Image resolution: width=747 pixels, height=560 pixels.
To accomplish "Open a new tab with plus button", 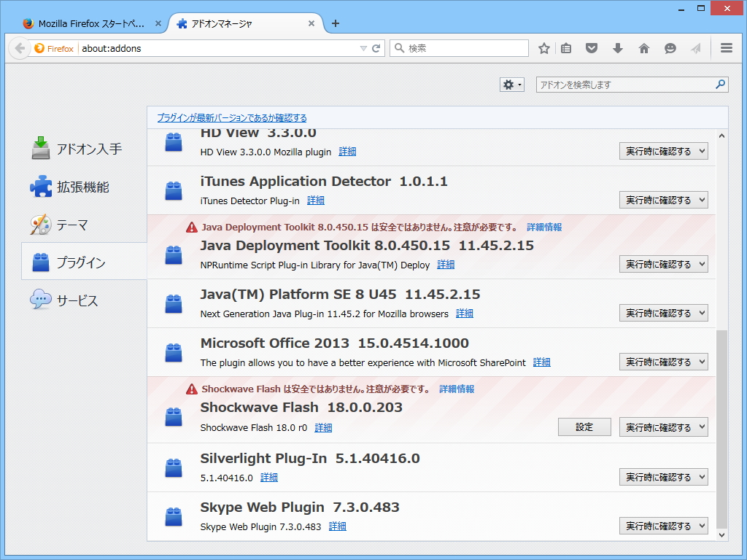I will [336, 23].
